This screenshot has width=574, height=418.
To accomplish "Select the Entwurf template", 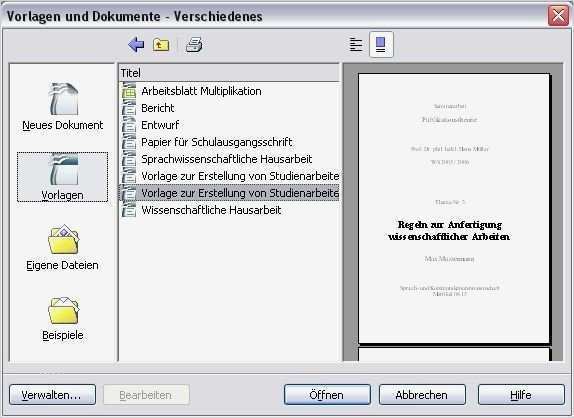I will point(160,125).
